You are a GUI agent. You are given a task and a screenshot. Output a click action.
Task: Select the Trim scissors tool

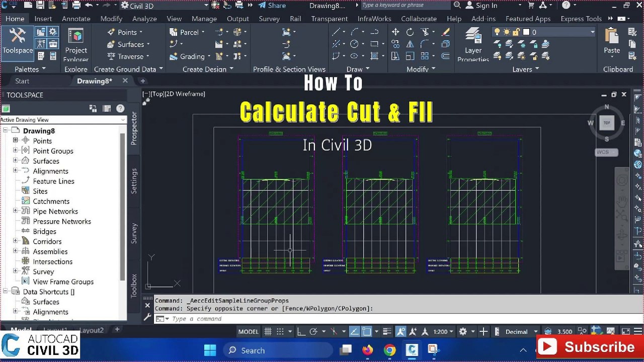pos(425,32)
